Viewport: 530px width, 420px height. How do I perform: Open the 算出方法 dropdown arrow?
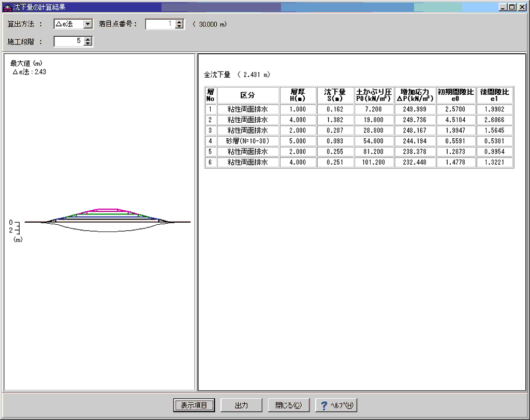[x=88, y=24]
